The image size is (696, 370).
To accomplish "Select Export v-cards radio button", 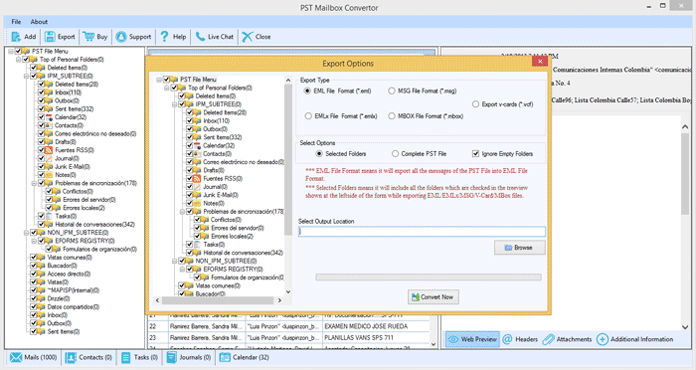I will [475, 104].
